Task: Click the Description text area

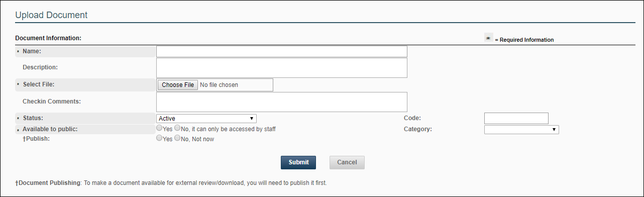Action: (282, 68)
